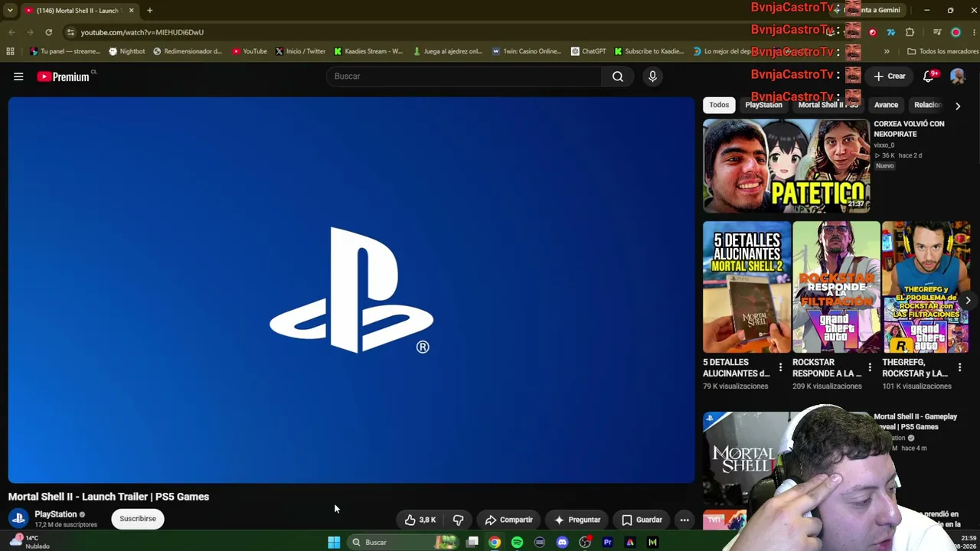Open PlayStation channel avatar
This screenshot has height=551, width=980.
click(x=18, y=518)
